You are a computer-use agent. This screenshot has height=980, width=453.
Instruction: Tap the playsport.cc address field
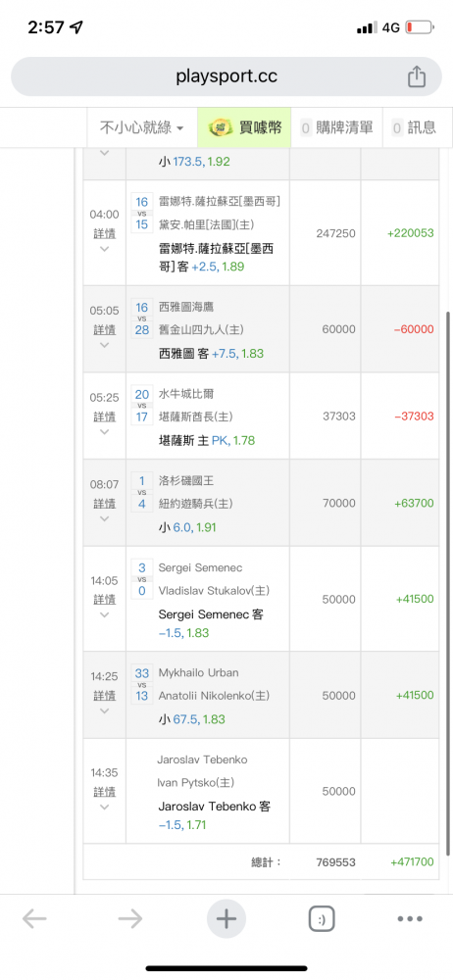pos(226,76)
